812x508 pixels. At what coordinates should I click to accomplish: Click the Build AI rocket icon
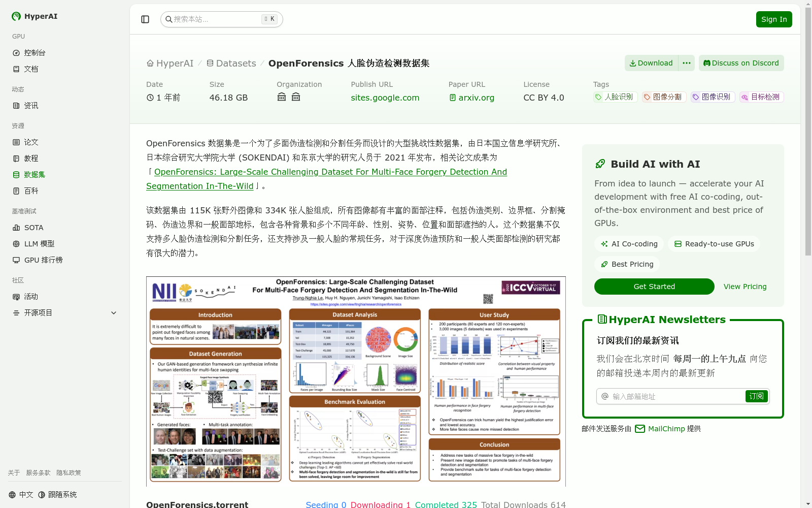pos(600,164)
